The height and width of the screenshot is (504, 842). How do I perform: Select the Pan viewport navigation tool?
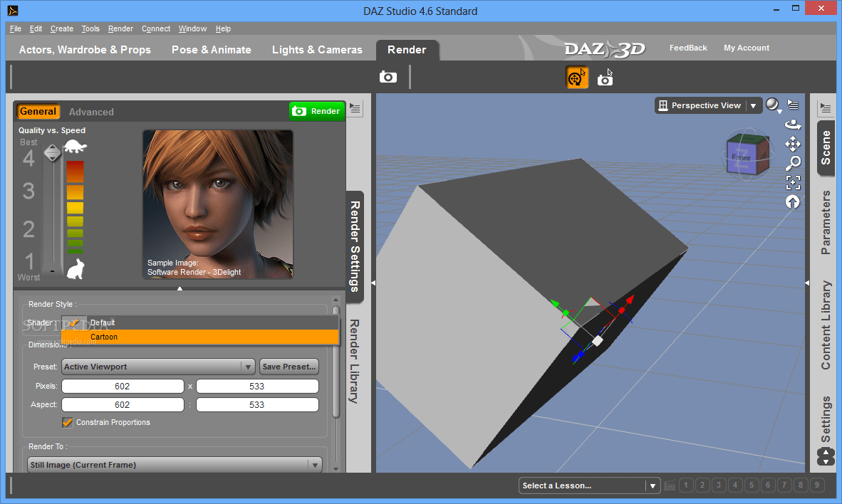click(x=793, y=145)
